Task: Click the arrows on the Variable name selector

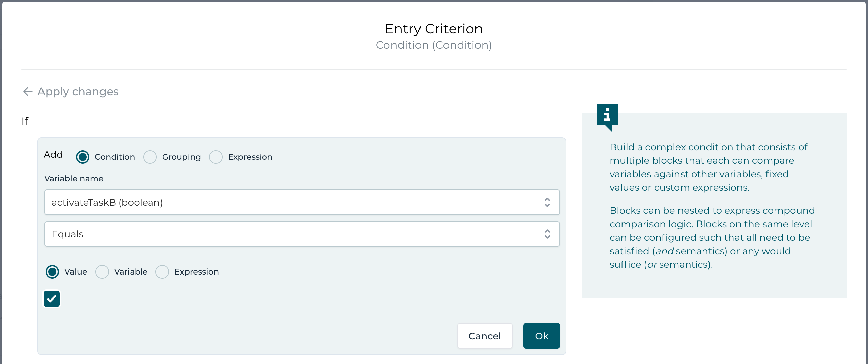Action: [547, 202]
